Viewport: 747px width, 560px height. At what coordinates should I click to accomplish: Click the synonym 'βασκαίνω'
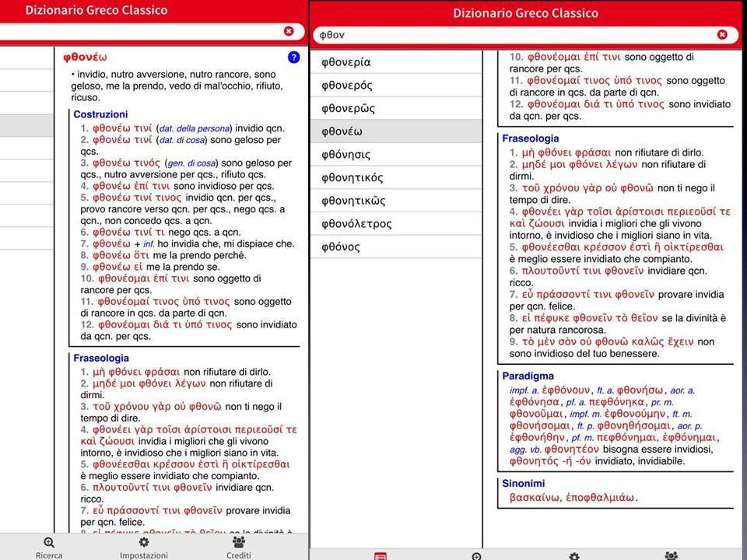coord(535,498)
